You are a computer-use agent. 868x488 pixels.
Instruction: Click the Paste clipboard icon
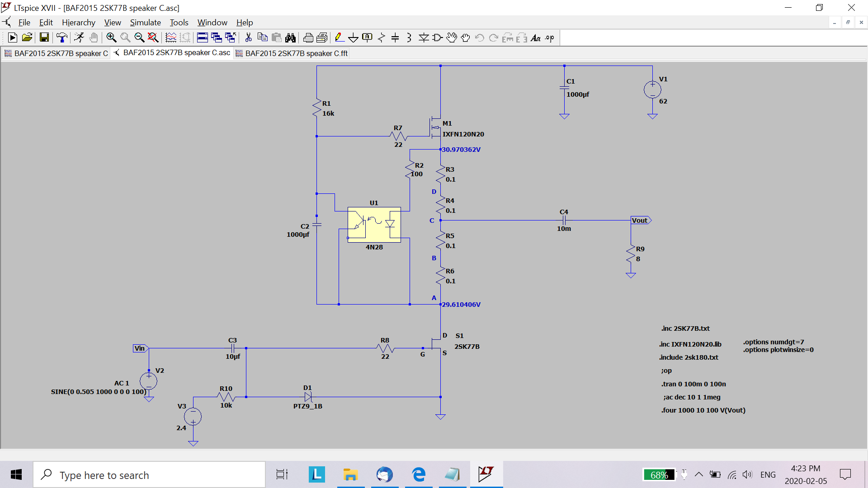coord(277,38)
